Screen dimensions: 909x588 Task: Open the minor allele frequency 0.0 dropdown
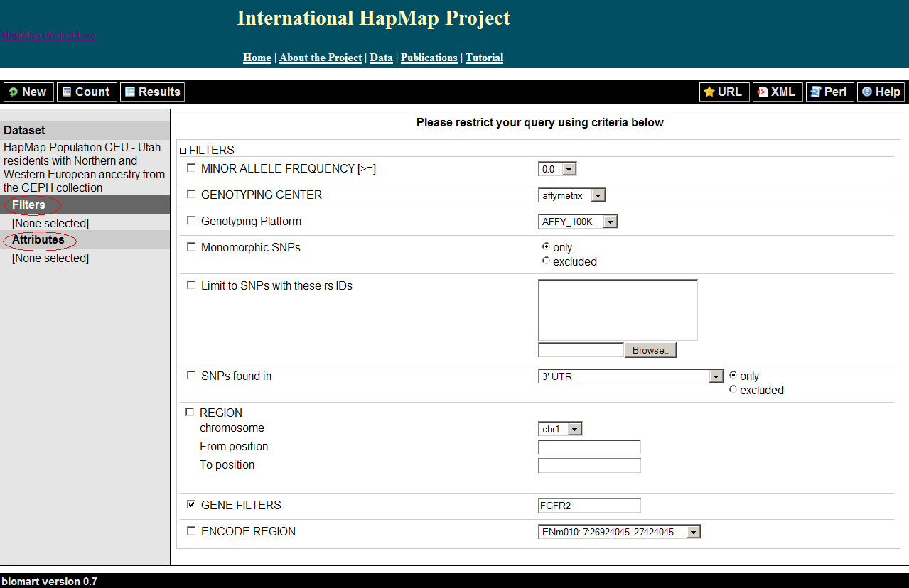click(x=557, y=169)
